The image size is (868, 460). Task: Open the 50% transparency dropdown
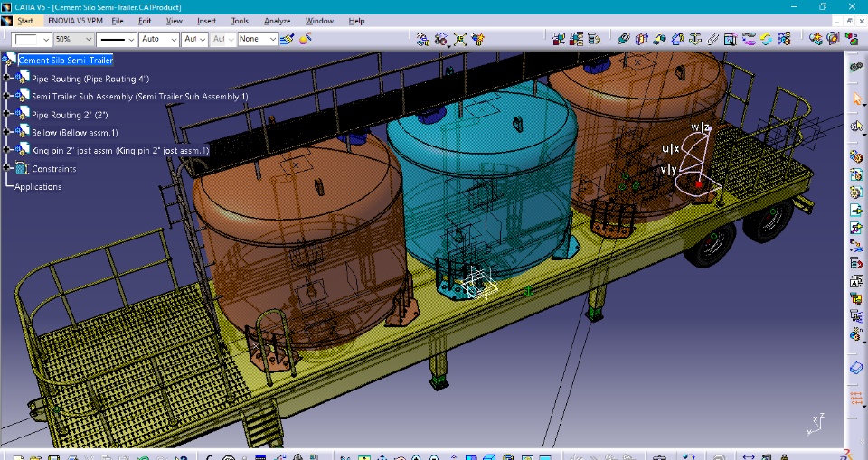pyautogui.click(x=88, y=39)
